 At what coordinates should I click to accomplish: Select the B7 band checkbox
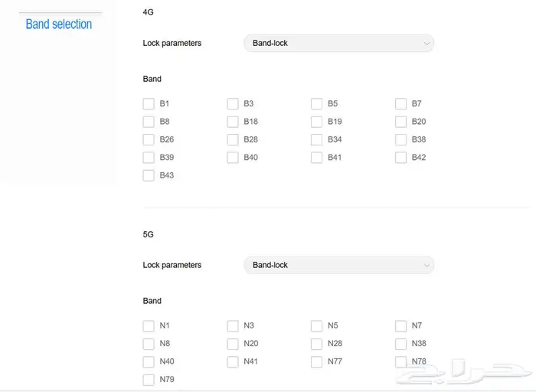click(x=400, y=104)
